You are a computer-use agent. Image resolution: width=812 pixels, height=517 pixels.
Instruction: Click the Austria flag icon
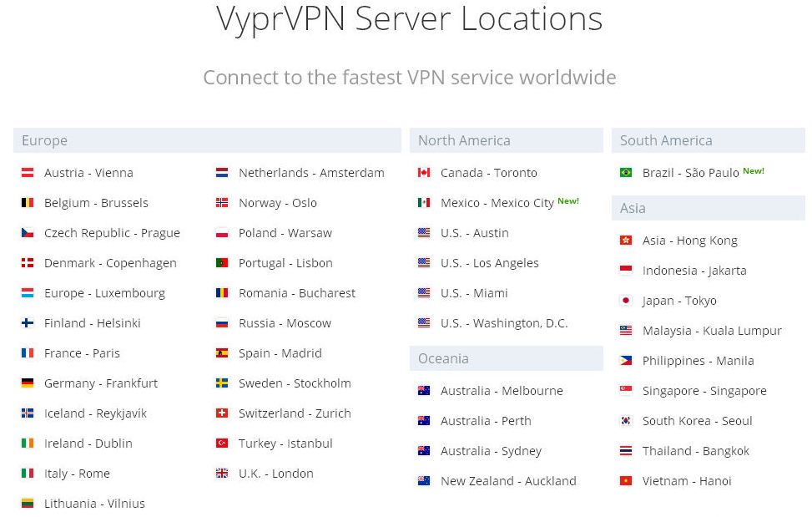pyautogui.click(x=28, y=173)
